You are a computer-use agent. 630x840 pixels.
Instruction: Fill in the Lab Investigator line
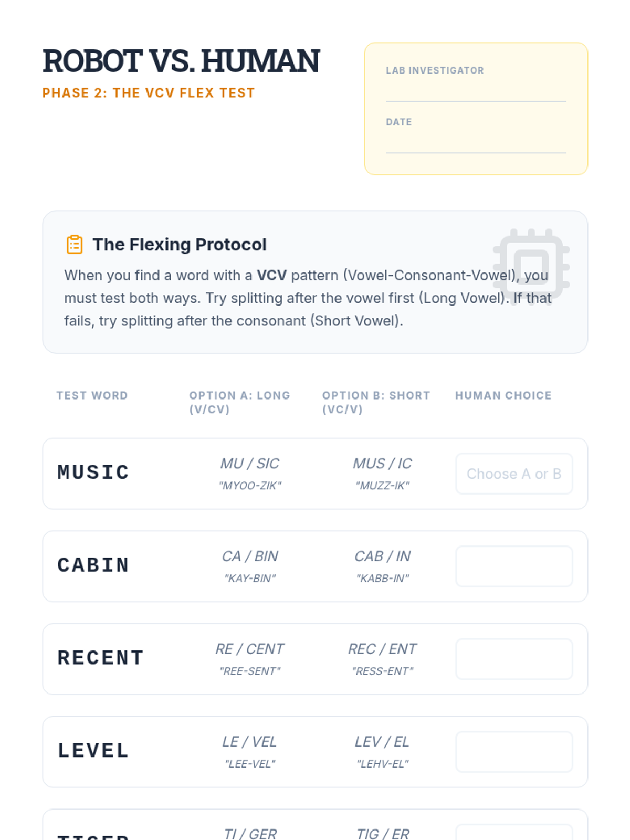(476, 91)
